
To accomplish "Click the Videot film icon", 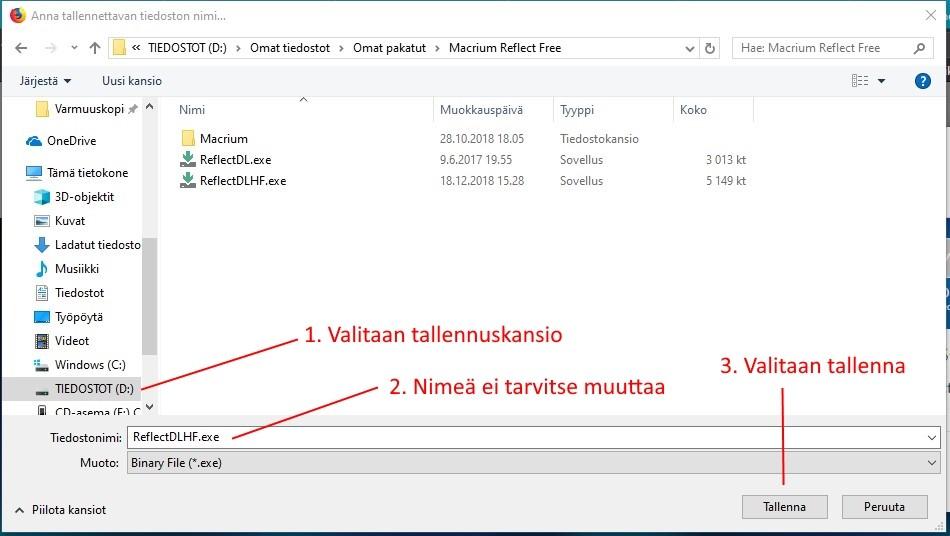I will [x=42, y=341].
